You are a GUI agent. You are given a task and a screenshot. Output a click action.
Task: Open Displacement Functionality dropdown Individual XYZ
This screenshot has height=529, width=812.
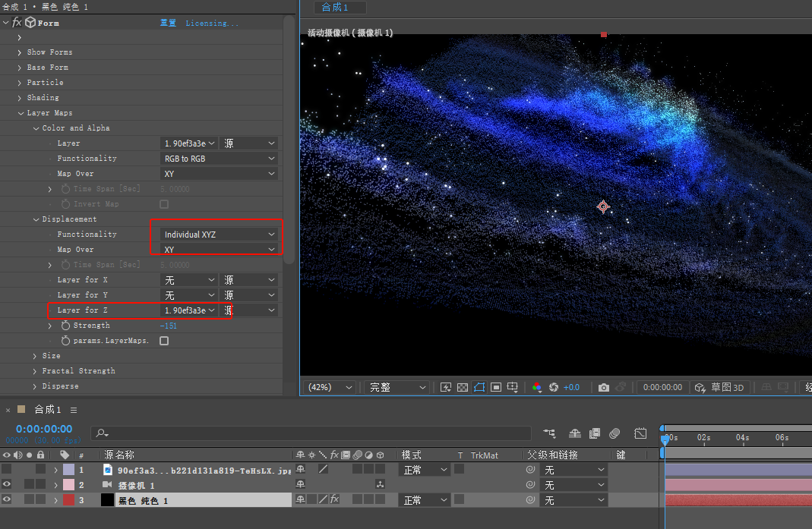[x=219, y=235]
